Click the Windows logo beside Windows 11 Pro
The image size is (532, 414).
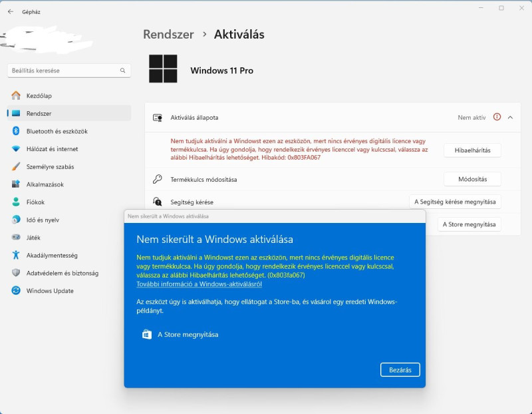[163, 69]
